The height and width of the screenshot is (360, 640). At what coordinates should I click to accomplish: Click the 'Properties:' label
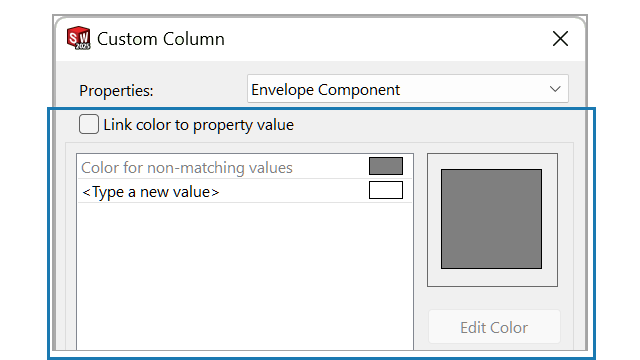pos(116,91)
